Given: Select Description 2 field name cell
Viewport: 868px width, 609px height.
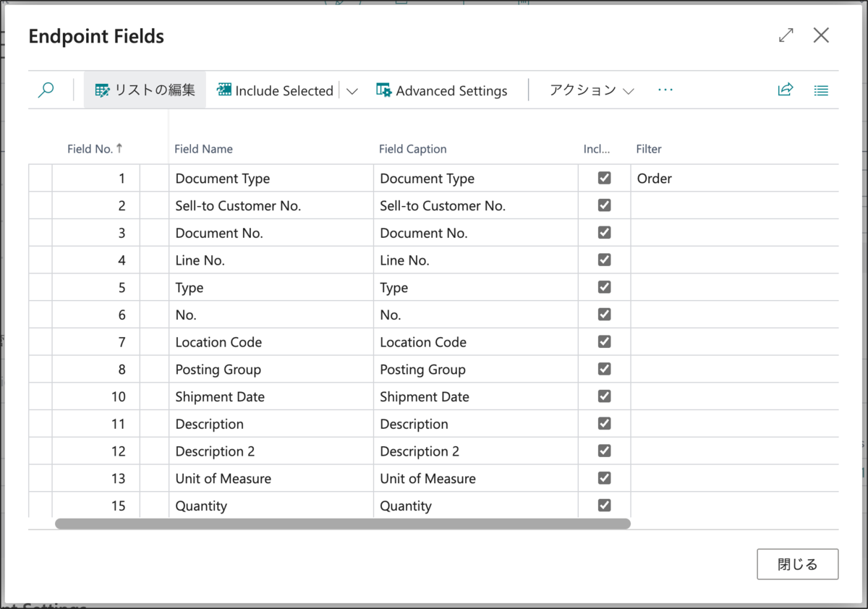Looking at the screenshot, I should click(271, 451).
